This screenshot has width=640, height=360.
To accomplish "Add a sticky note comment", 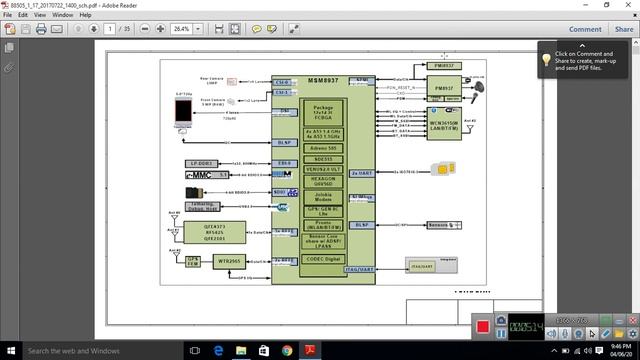I will [257, 29].
